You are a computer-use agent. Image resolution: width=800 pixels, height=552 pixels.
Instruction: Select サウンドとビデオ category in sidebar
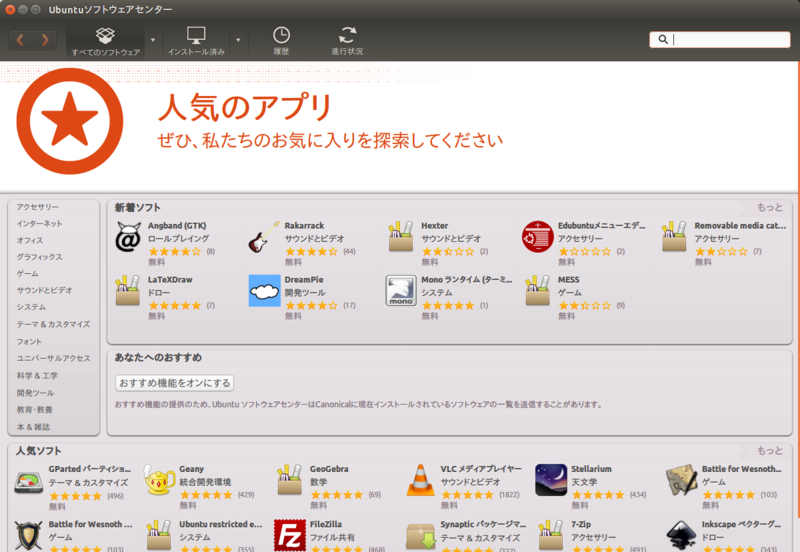(x=44, y=290)
